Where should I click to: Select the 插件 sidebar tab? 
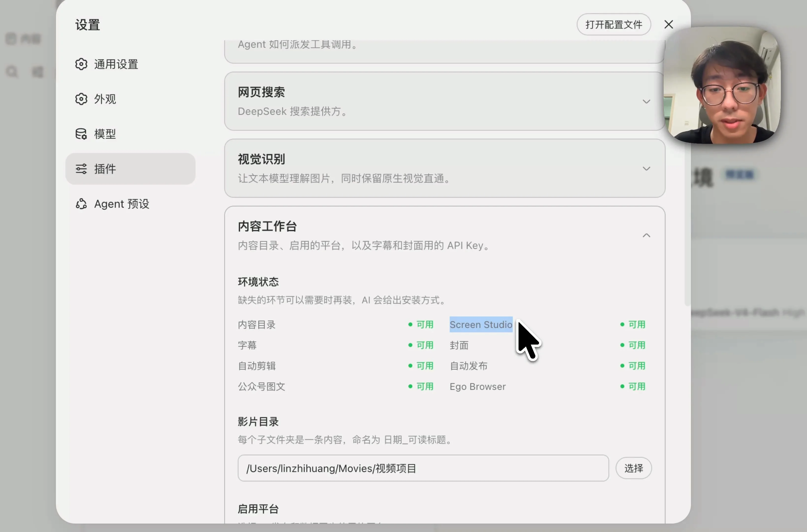point(130,169)
